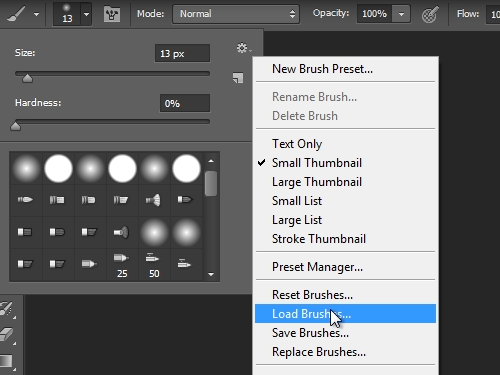Viewport: 500px width, 375px height.
Task: Choose Save Brushes... menu item
Action: coord(346,333)
